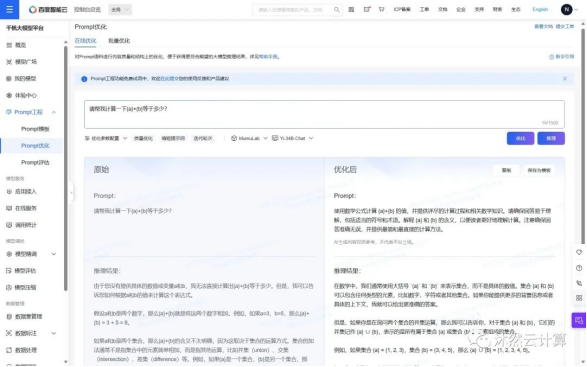The image size is (587, 367).
Task: Open the Yi-34B-Chat model dropdown
Action: (x=292, y=138)
